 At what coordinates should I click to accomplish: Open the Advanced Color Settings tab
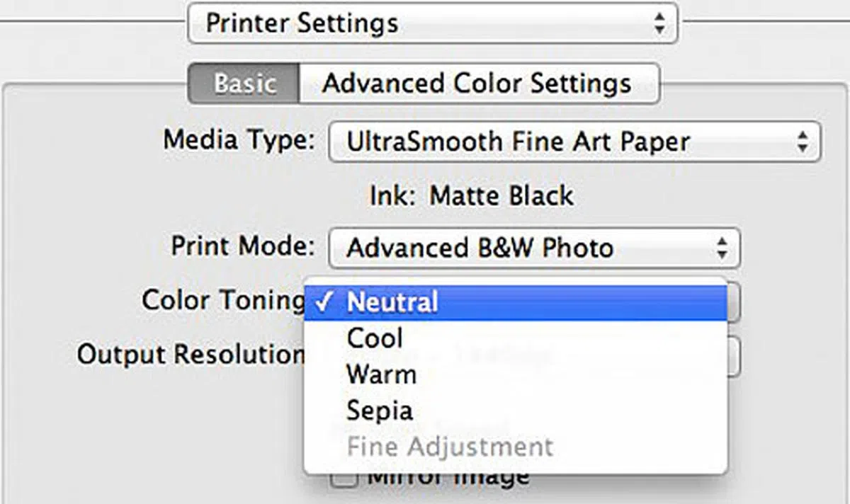pos(477,84)
